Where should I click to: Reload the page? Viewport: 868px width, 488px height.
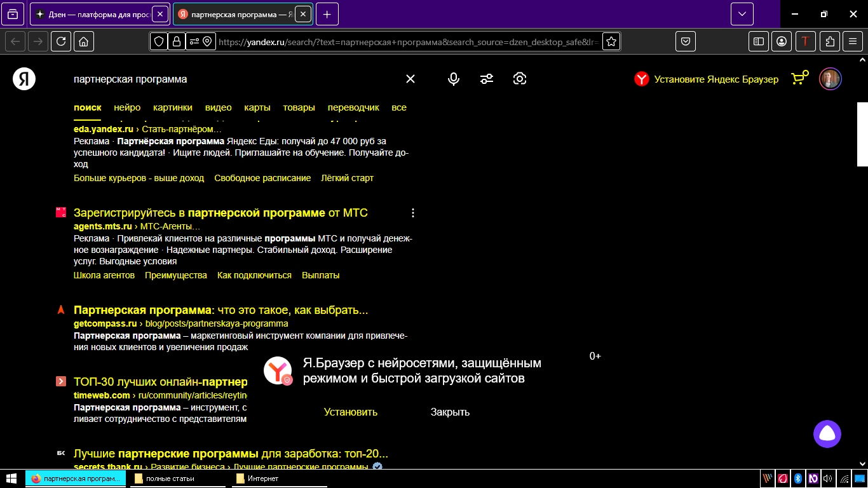click(60, 42)
